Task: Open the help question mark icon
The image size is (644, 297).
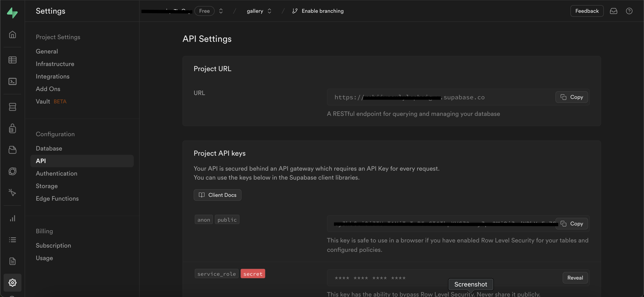Action: tap(629, 11)
